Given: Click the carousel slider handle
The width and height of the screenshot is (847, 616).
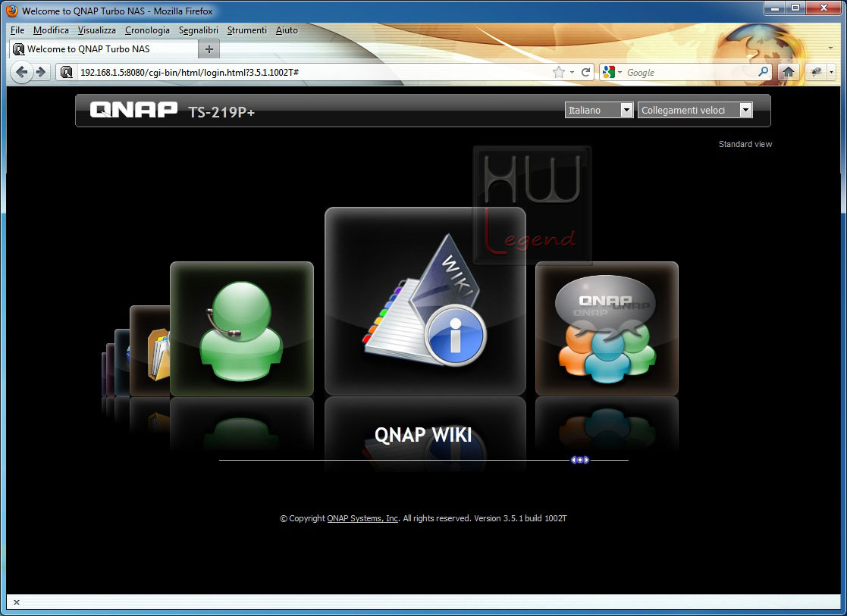Looking at the screenshot, I should point(579,460).
